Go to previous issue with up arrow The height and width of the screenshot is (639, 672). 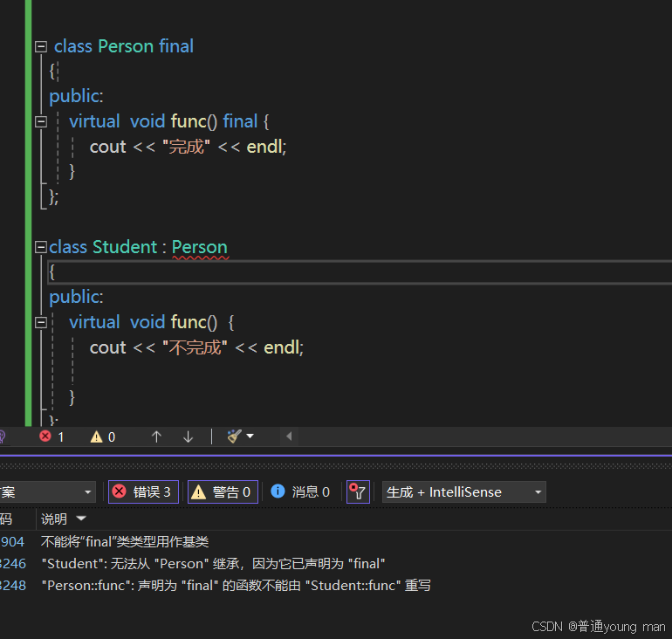[x=156, y=436]
